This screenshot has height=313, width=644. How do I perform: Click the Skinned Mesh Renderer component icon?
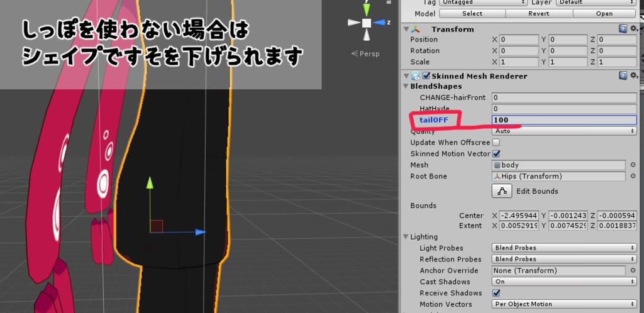coord(416,76)
